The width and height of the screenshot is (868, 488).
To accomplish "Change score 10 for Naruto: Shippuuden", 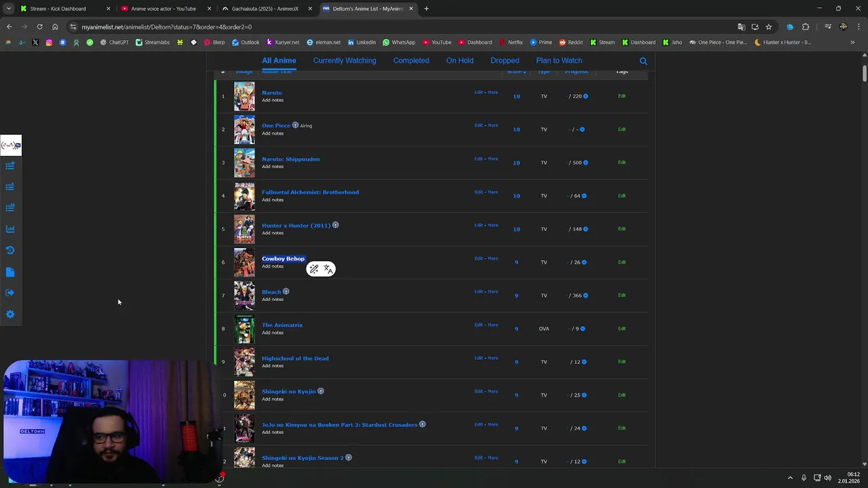I will click(x=516, y=163).
